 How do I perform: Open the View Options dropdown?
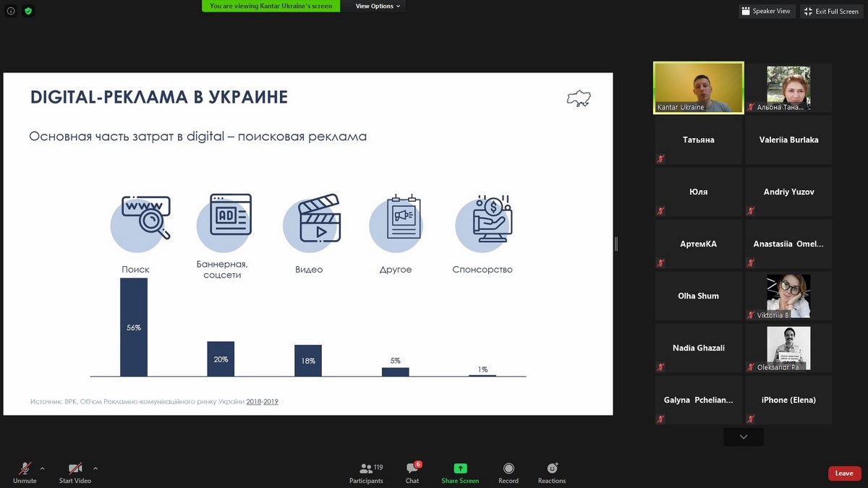pos(378,7)
